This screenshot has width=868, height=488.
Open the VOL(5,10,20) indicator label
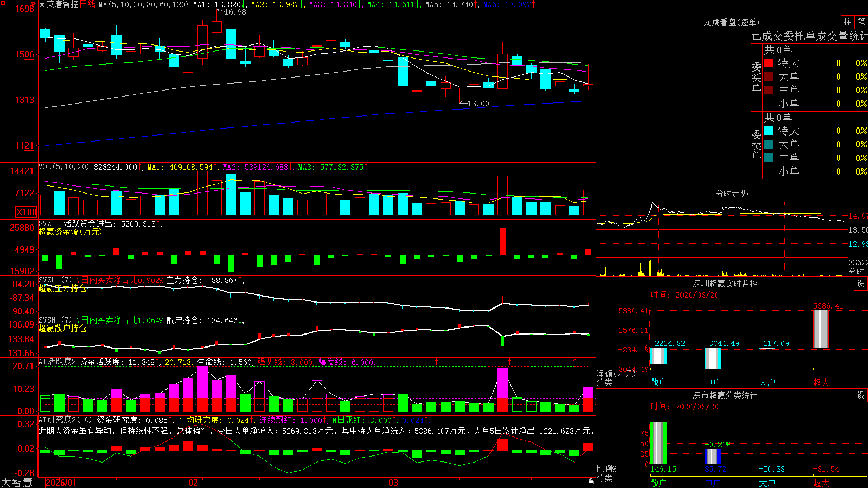click(63, 167)
